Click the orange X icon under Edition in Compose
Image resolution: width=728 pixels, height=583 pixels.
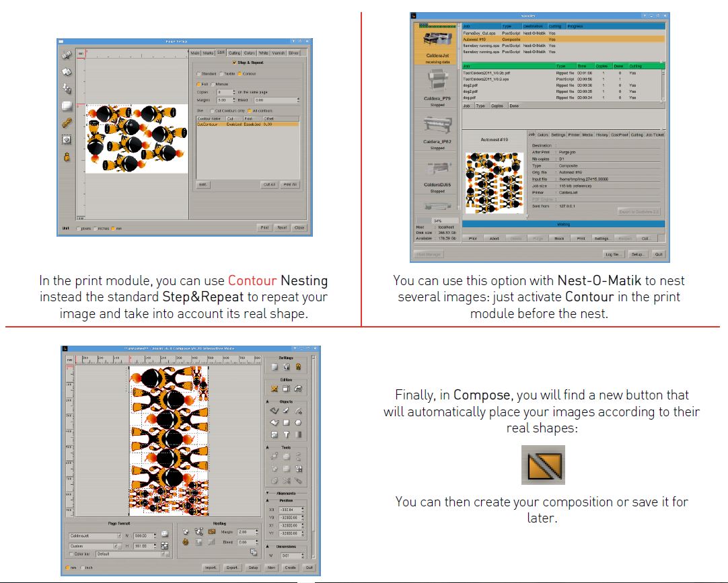[x=275, y=389]
